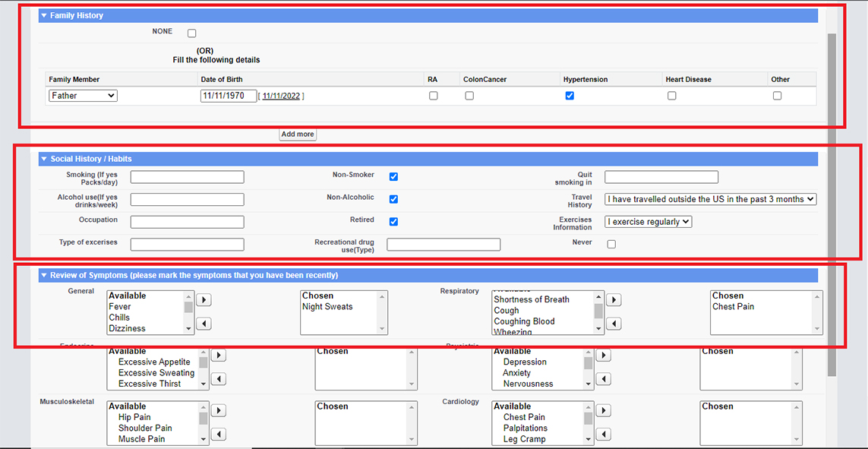Open the Family Member dropdown
This screenshot has height=449, width=868.
tap(83, 96)
